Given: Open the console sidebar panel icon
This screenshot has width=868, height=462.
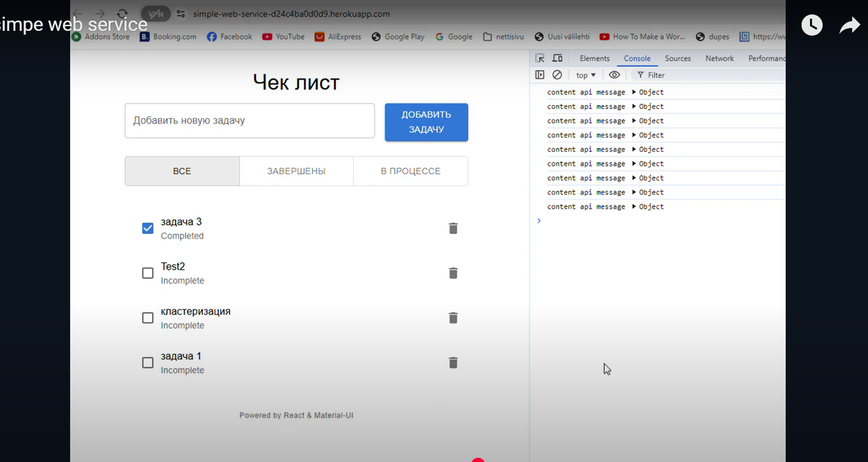Looking at the screenshot, I should [540, 75].
